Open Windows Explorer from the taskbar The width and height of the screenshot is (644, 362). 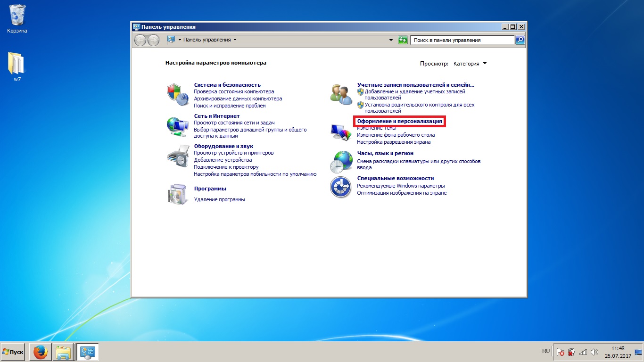click(63, 352)
